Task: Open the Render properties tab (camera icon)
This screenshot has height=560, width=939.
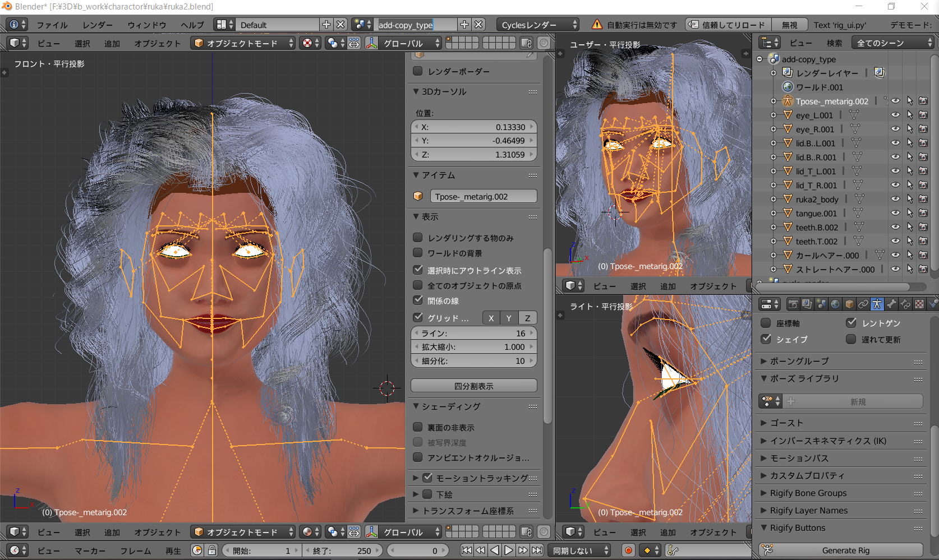Action: (x=793, y=304)
